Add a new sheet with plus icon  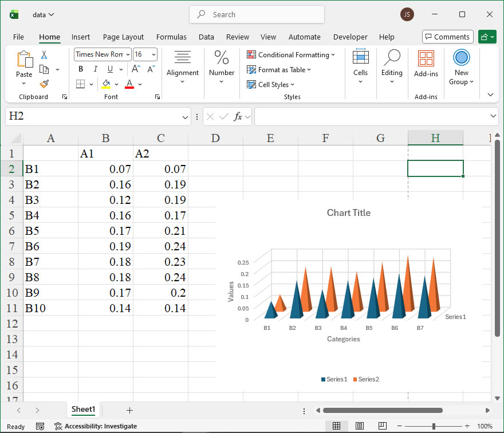click(129, 410)
